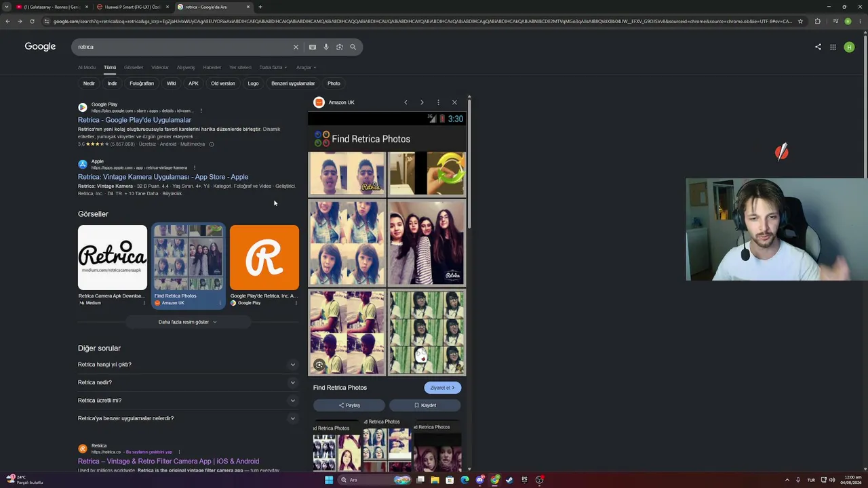Open Microsoft Edge from the taskbar
The image size is (868, 488).
[465, 480]
